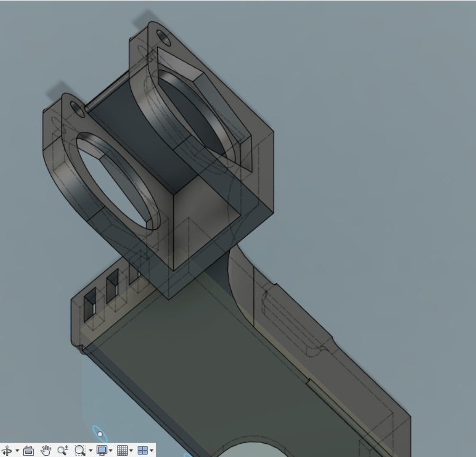Select the large circular bore in front flange

pyautogui.click(x=117, y=182)
